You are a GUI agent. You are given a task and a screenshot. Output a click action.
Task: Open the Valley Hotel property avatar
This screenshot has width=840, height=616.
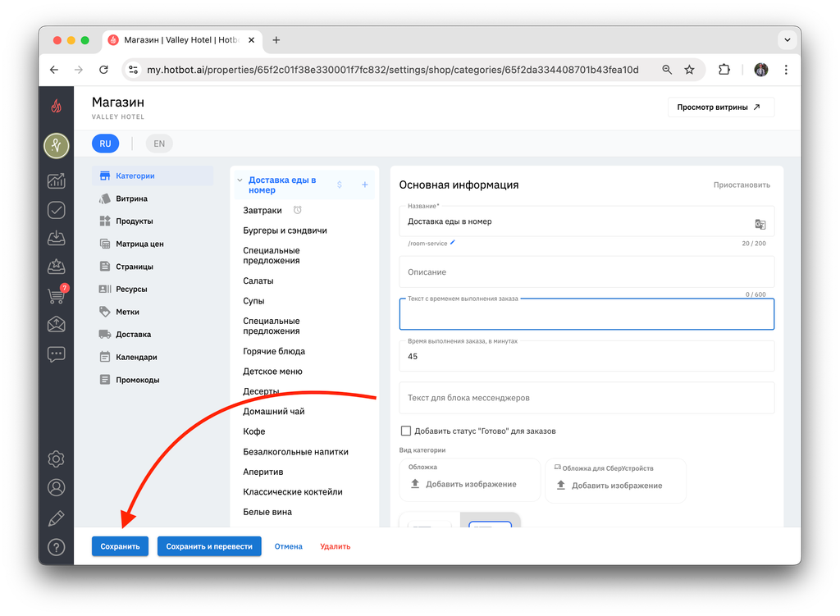pos(57,146)
